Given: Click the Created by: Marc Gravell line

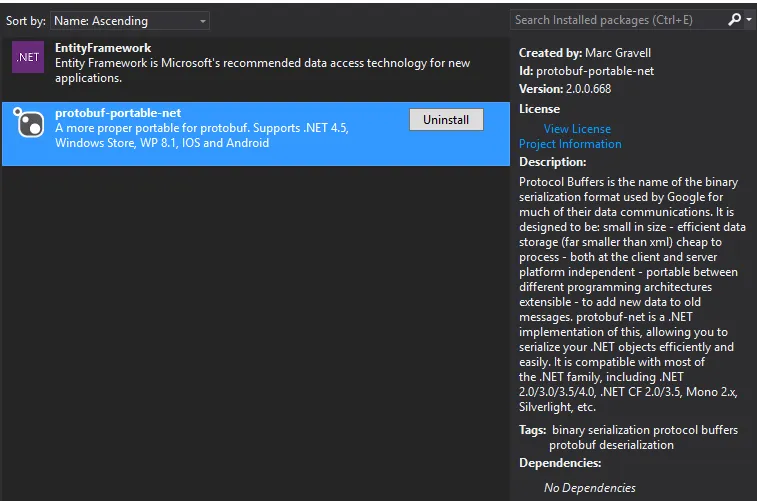Looking at the screenshot, I should pyautogui.click(x=585, y=53).
